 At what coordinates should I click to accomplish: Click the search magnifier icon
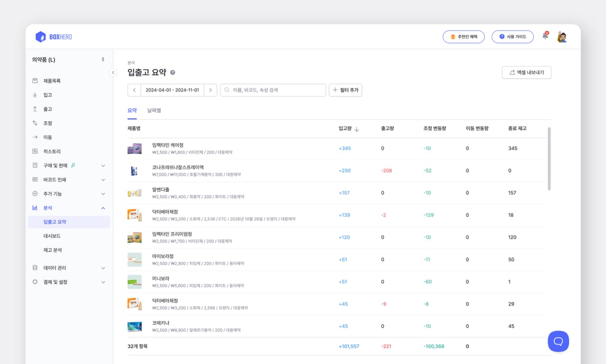pos(227,90)
